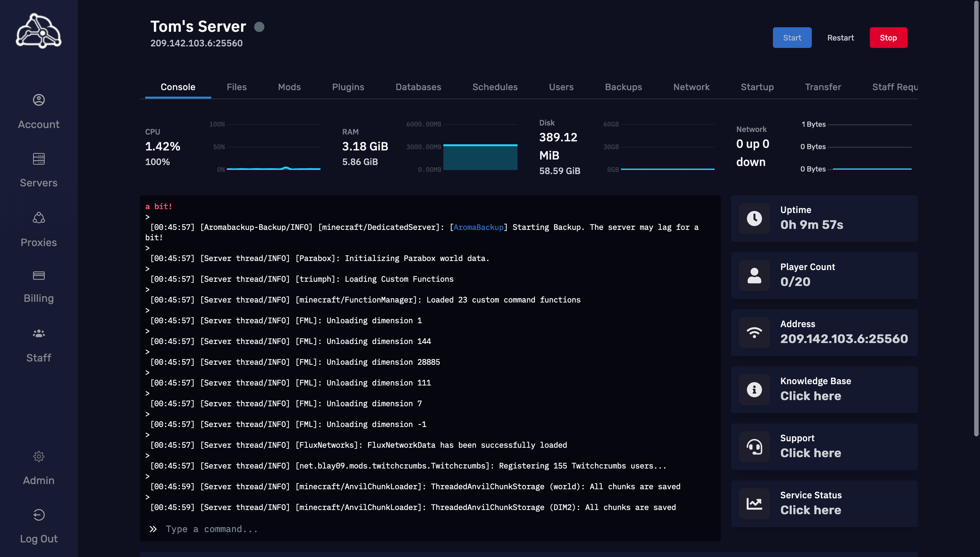This screenshot has height=557, width=980.
Task: Click the blue Start button
Action: coord(792,38)
